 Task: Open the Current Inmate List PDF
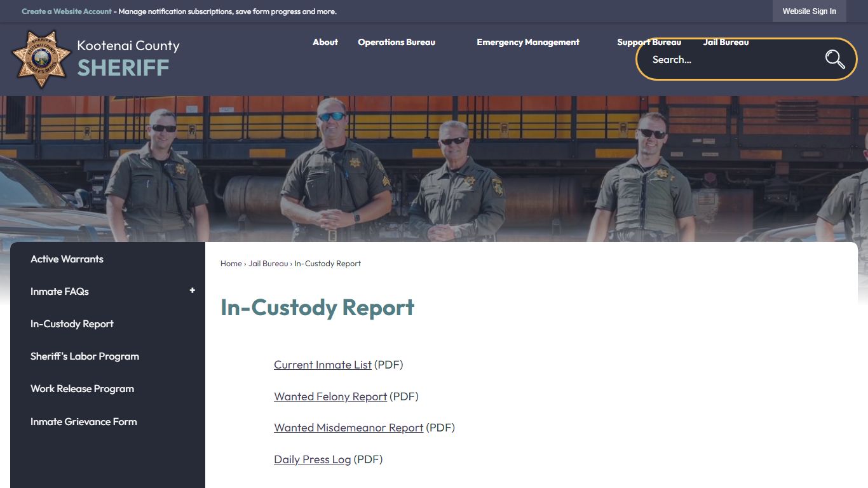point(322,365)
